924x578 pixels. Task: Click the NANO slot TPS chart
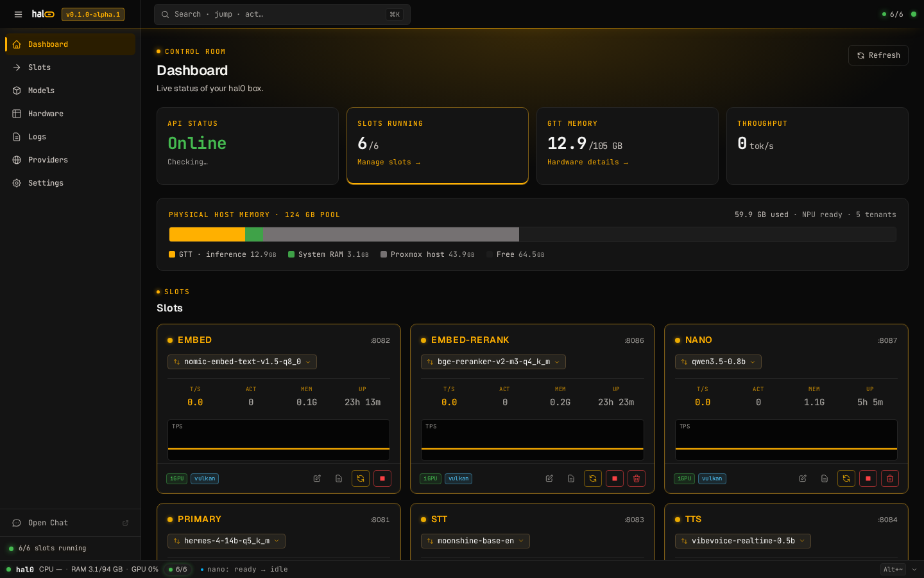coord(786,440)
